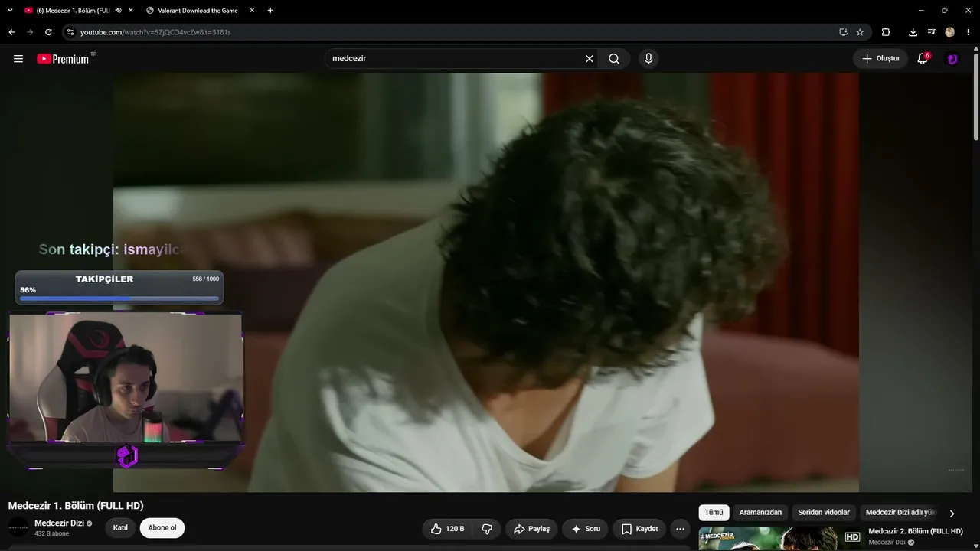Start voice search with microphone icon
This screenshot has width=980, height=551.
pos(648,59)
